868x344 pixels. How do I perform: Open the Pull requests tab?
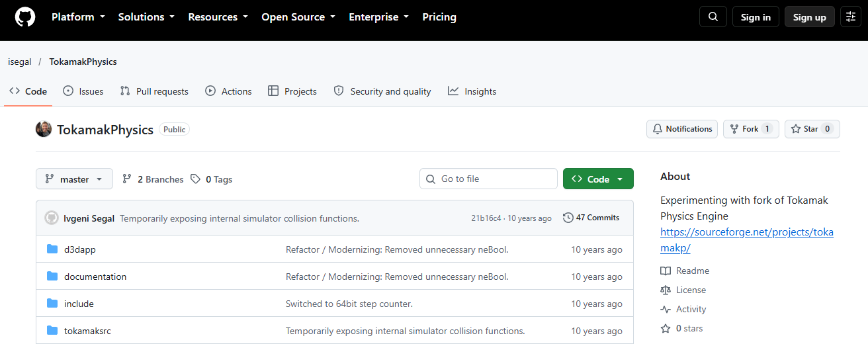154,91
